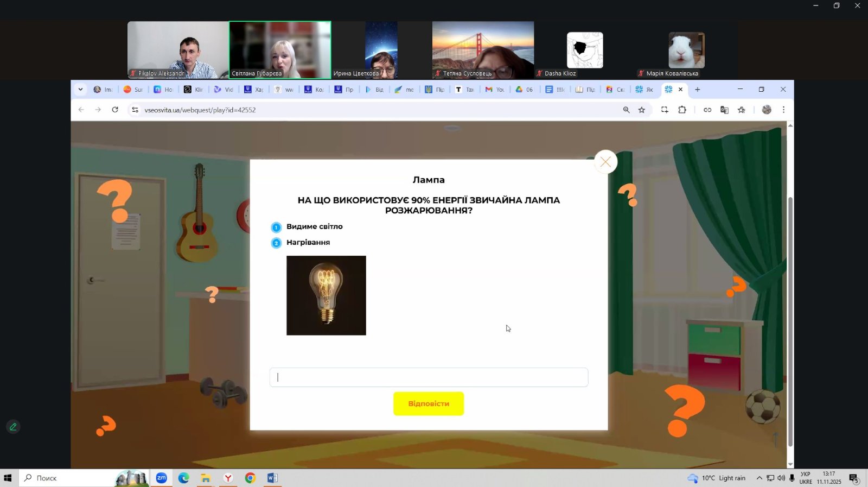The image size is (868, 487).
Task: Show hidden system tray icons
Action: point(759,478)
